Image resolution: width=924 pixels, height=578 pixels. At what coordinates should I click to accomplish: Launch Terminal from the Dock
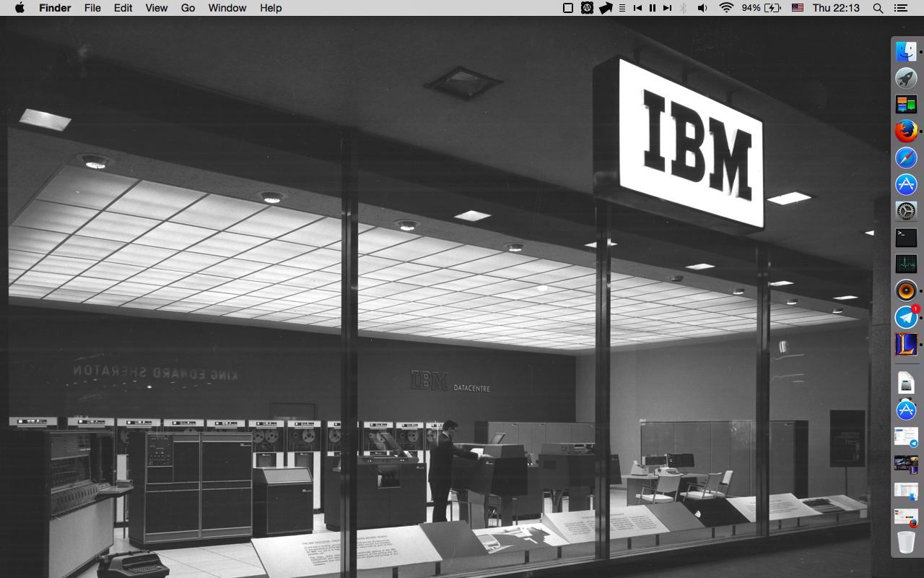click(906, 237)
